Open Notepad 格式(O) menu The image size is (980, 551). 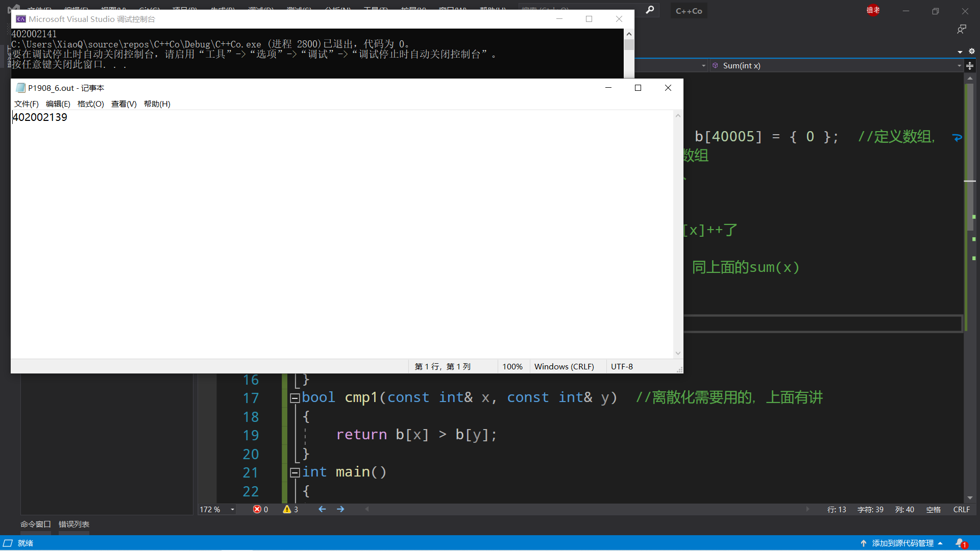pyautogui.click(x=91, y=104)
